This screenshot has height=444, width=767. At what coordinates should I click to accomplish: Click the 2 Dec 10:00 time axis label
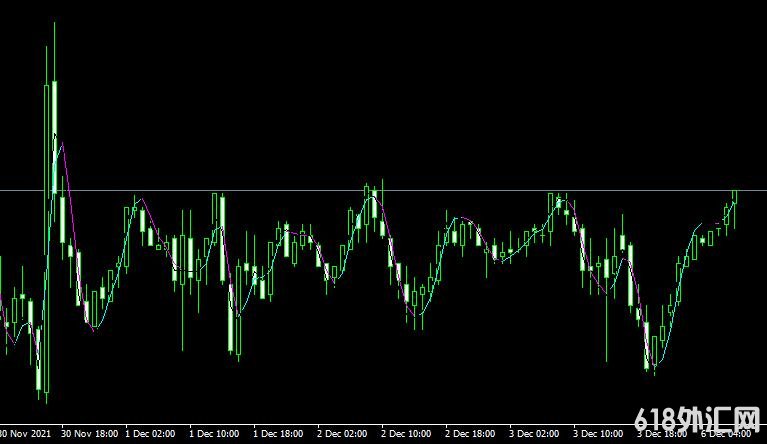coord(406,434)
